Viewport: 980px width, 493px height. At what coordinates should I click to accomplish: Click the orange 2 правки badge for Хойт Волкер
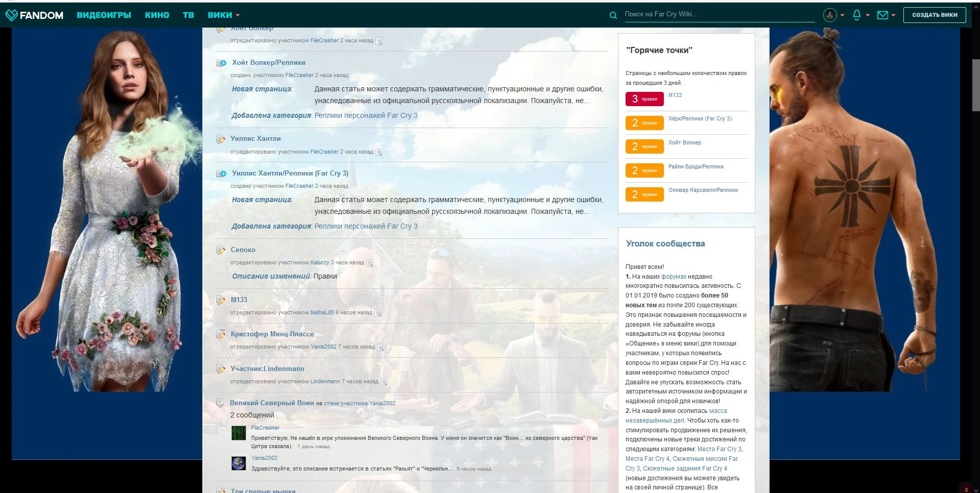[x=644, y=146]
